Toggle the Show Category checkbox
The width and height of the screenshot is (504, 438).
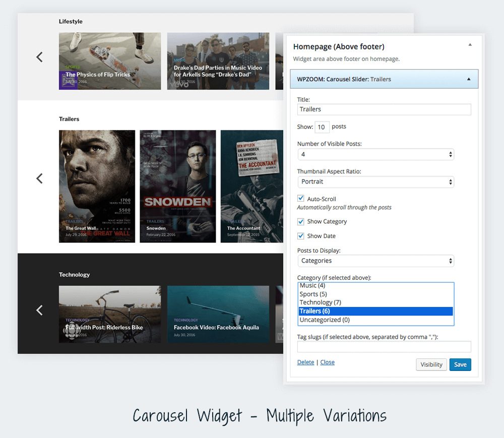(300, 221)
